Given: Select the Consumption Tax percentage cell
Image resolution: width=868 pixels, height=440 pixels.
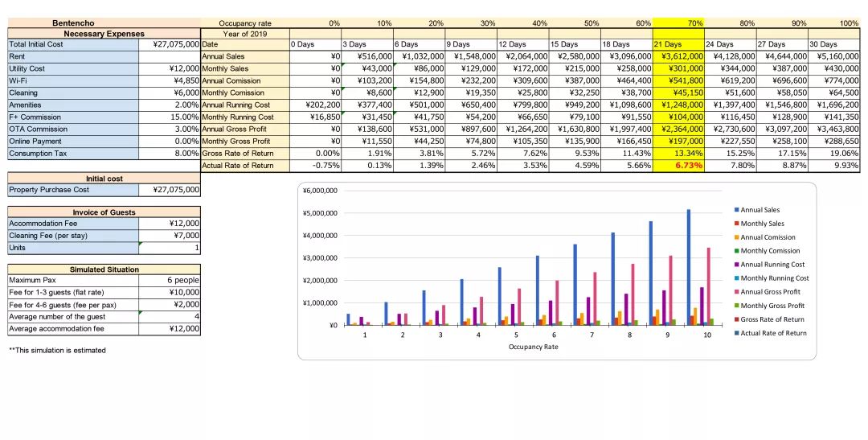Looking at the screenshot, I should [170, 153].
